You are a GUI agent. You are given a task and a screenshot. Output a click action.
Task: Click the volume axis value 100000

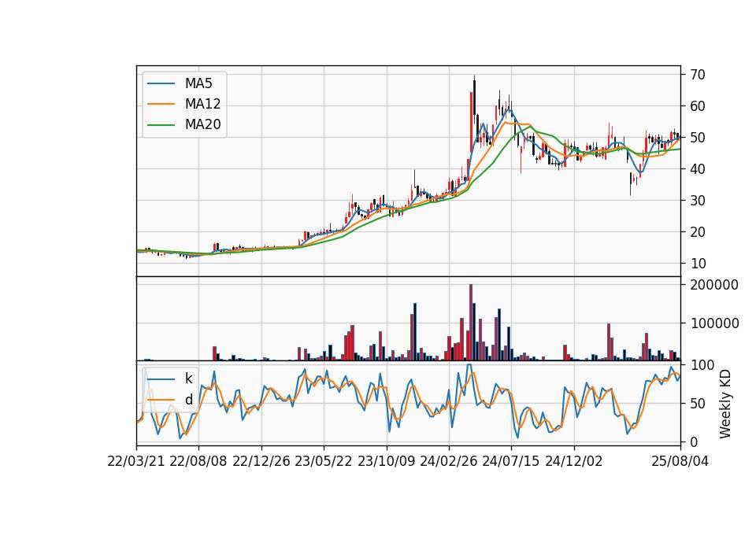pyautogui.click(x=714, y=323)
